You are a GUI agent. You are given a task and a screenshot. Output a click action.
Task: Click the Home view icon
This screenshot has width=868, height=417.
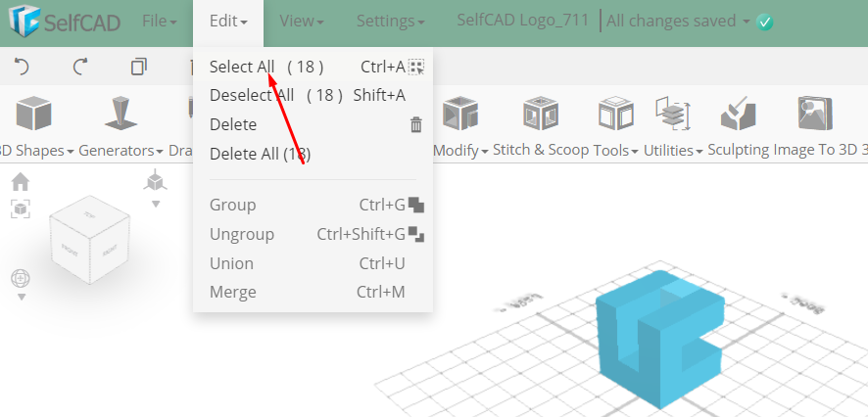[x=20, y=182]
